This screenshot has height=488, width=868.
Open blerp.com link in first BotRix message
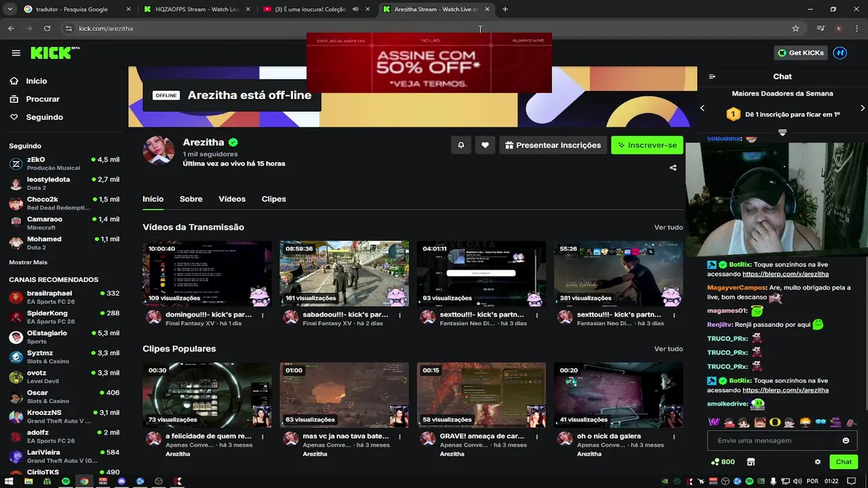point(785,274)
